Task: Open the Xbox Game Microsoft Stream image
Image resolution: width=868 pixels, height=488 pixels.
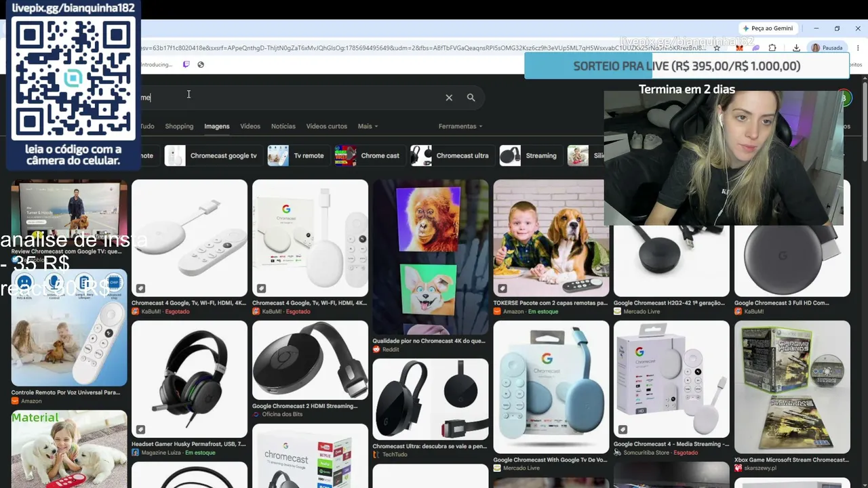Action: click(792, 387)
